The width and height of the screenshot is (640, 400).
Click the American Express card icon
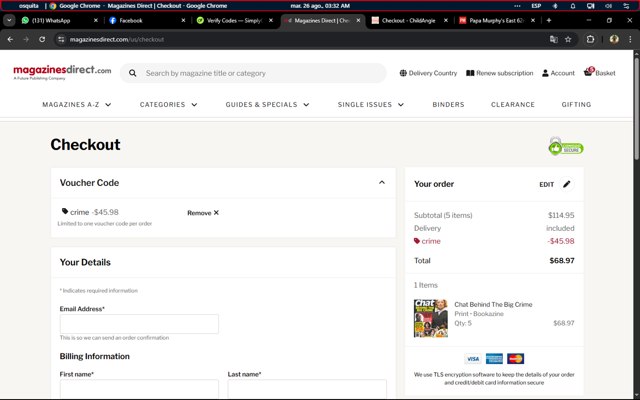(494, 359)
